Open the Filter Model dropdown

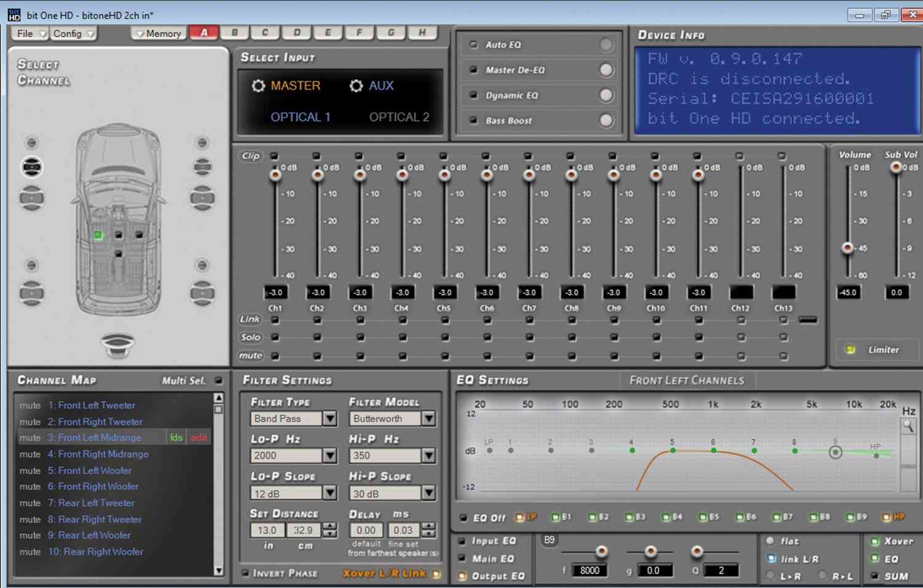click(428, 419)
